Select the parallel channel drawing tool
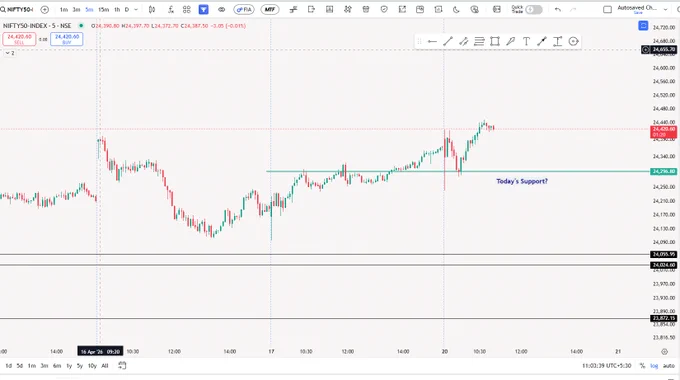The height and width of the screenshot is (380, 680). tap(464, 41)
